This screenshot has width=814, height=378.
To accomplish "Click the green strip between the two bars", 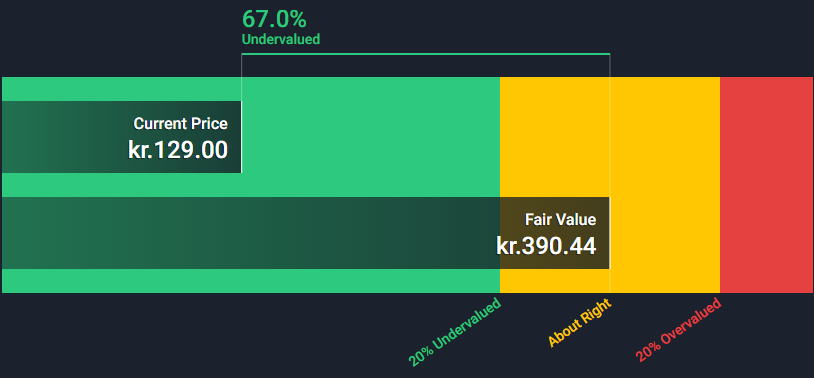I will [x=251, y=185].
